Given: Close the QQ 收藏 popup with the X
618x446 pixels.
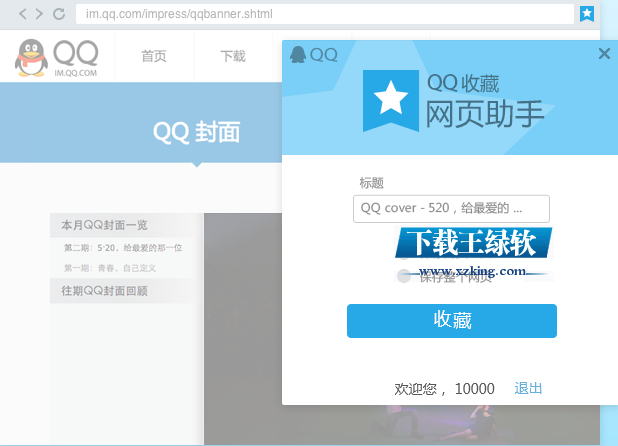Looking at the screenshot, I should coord(604,53).
